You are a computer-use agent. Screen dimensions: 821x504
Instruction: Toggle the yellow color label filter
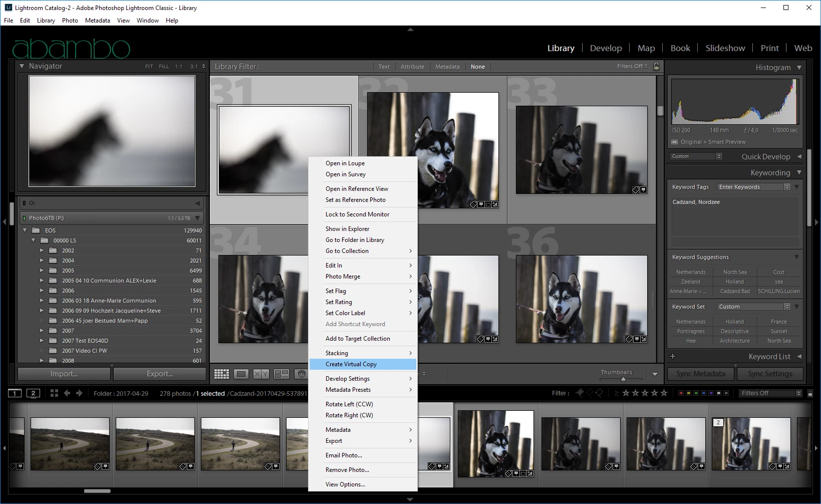(x=688, y=393)
